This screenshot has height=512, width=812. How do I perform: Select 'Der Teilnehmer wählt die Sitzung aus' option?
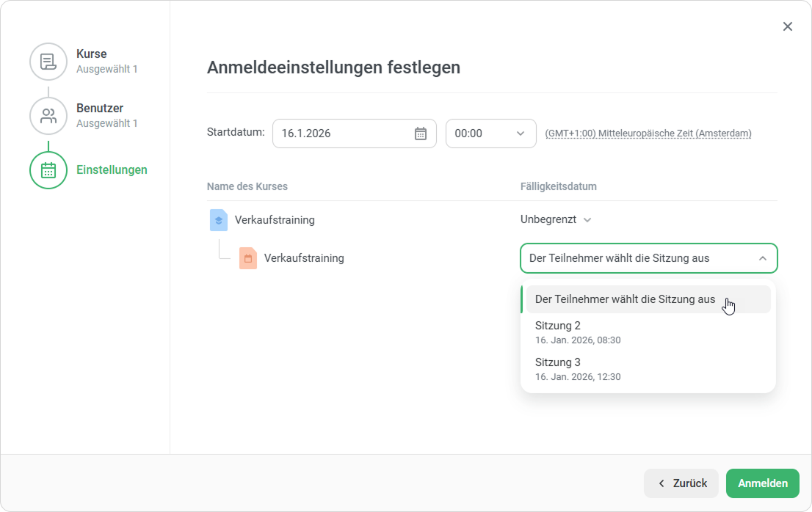click(x=625, y=299)
